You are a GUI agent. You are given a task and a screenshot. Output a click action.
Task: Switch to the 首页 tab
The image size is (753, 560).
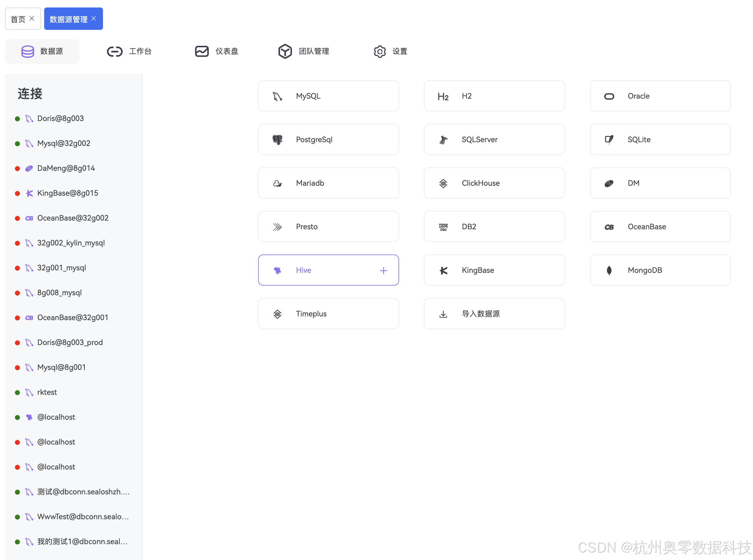23,19
